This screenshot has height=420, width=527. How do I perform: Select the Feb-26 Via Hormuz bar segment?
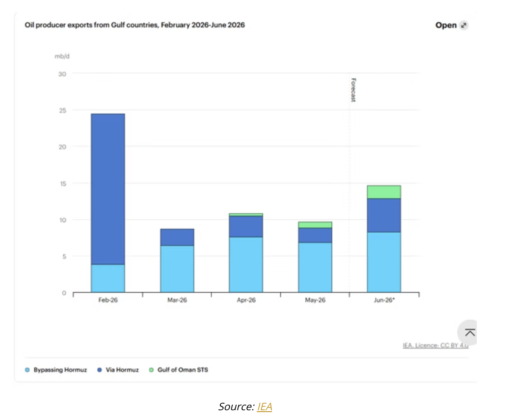pyautogui.click(x=108, y=189)
